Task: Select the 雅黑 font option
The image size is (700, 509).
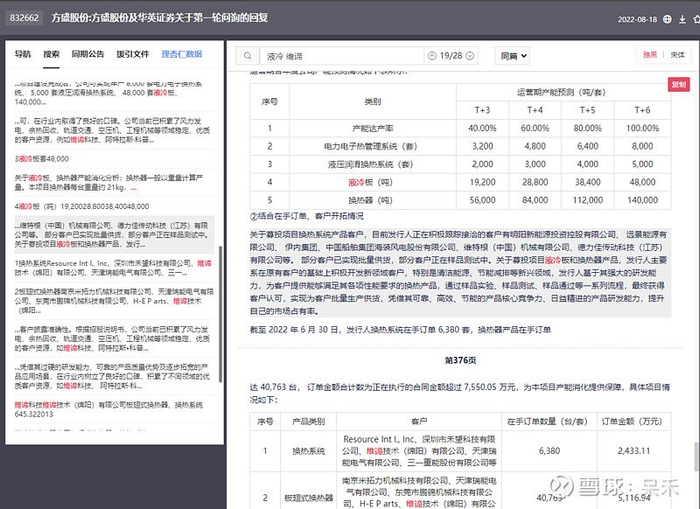Action: pyautogui.click(x=650, y=54)
